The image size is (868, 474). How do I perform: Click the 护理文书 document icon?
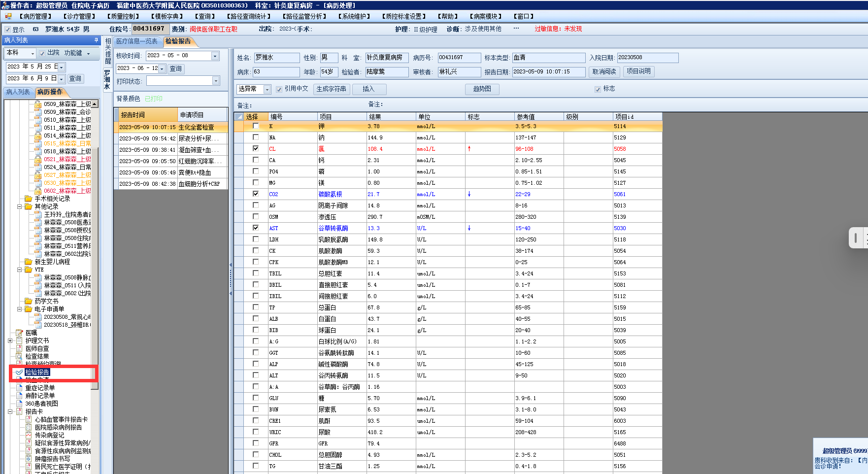[20, 340]
